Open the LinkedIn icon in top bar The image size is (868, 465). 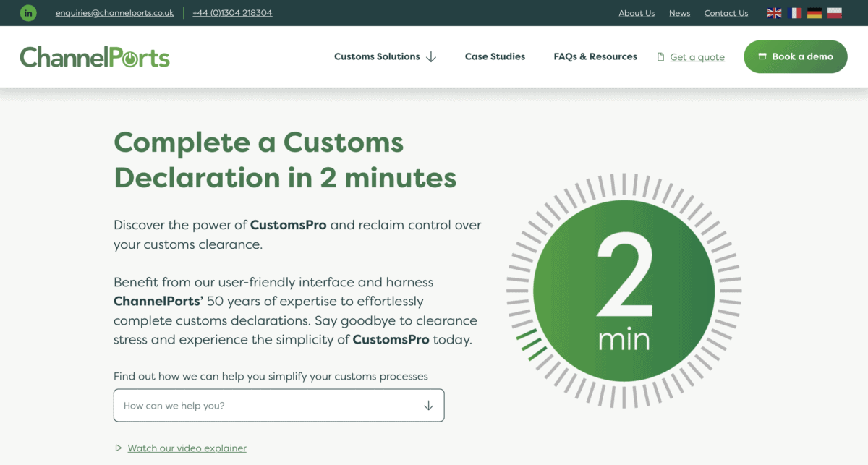[x=28, y=13]
